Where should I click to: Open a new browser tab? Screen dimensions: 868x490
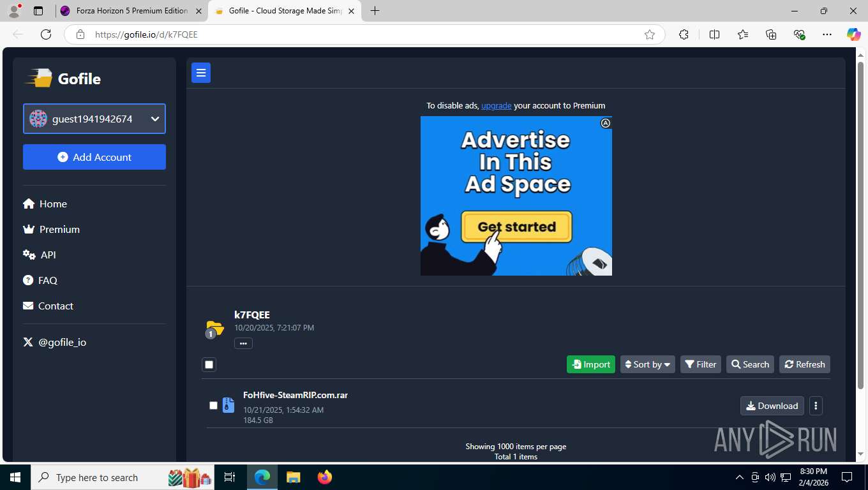point(375,11)
